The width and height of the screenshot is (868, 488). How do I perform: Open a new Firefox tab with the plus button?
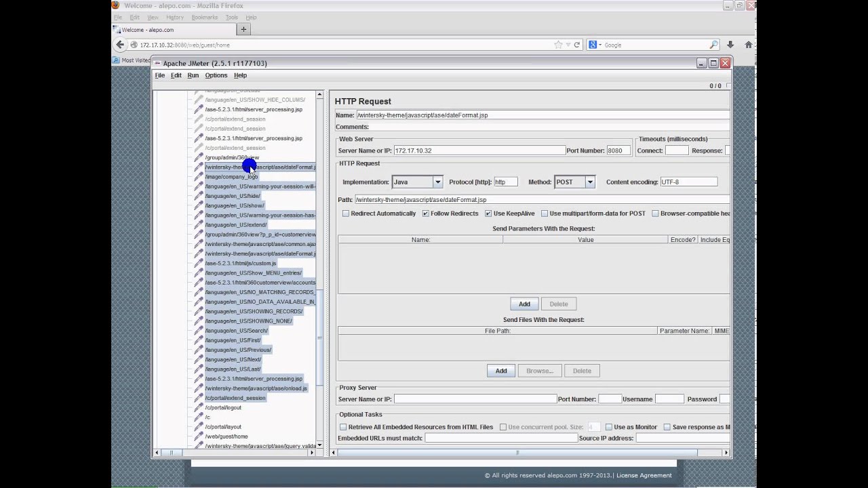[x=243, y=29]
